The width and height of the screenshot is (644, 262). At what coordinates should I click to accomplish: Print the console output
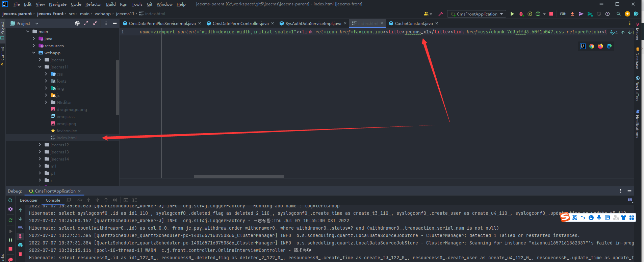[x=20, y=245]
